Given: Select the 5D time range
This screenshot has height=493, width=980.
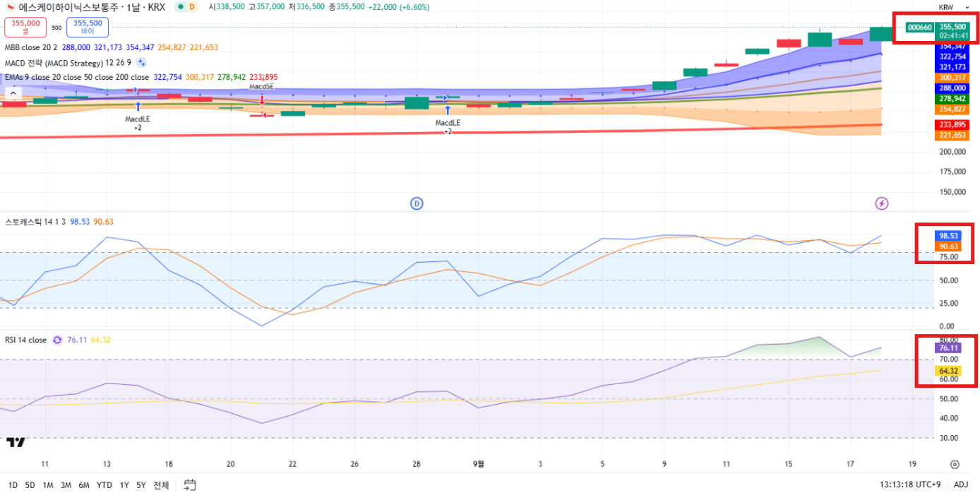Looking at the screenshot, I should [30, 485].
